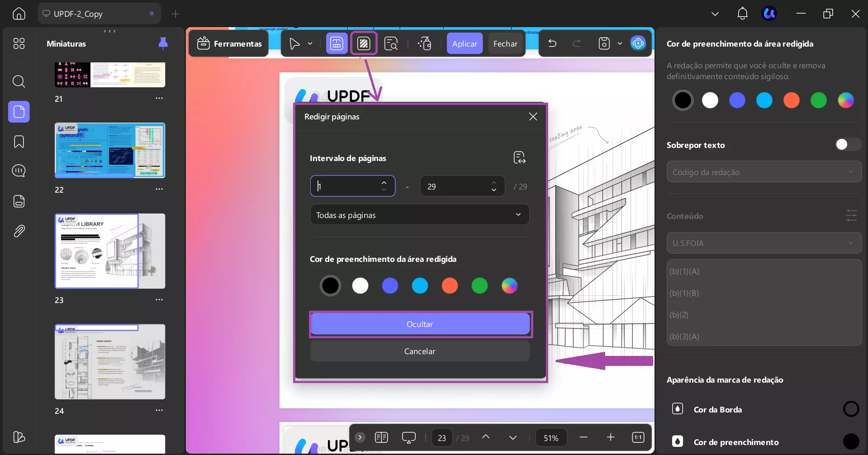
Task: Switch to the UPDF-2_Copy tab
Action: tap(99, 14)
